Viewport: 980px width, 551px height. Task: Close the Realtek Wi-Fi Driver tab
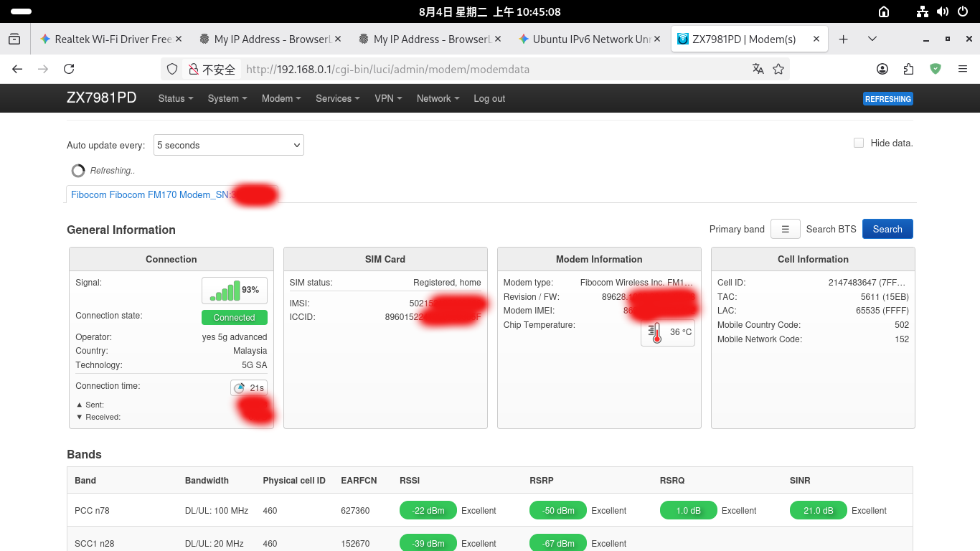pyautogui.click(x=179, y=39)
